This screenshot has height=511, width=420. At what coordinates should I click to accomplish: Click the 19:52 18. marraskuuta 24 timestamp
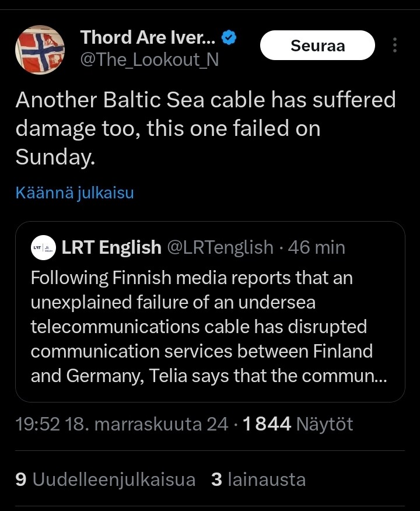[121, 424]
